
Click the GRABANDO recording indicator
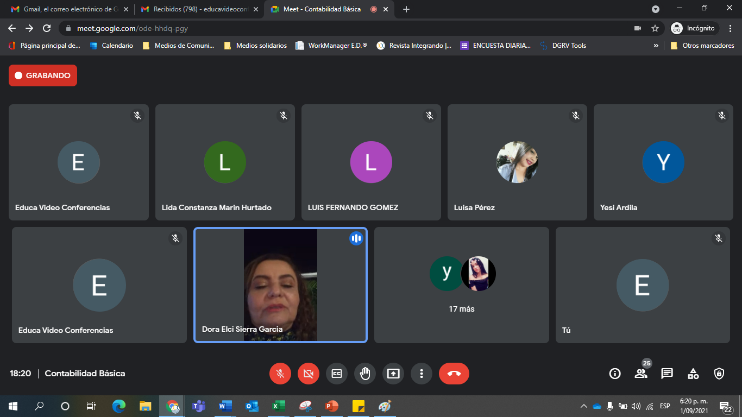pos(43,75)
